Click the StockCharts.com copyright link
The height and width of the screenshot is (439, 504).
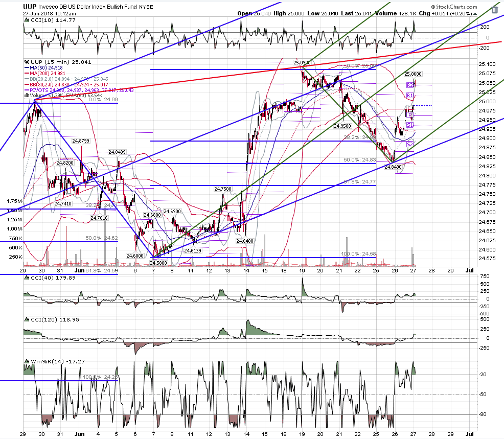454,7
